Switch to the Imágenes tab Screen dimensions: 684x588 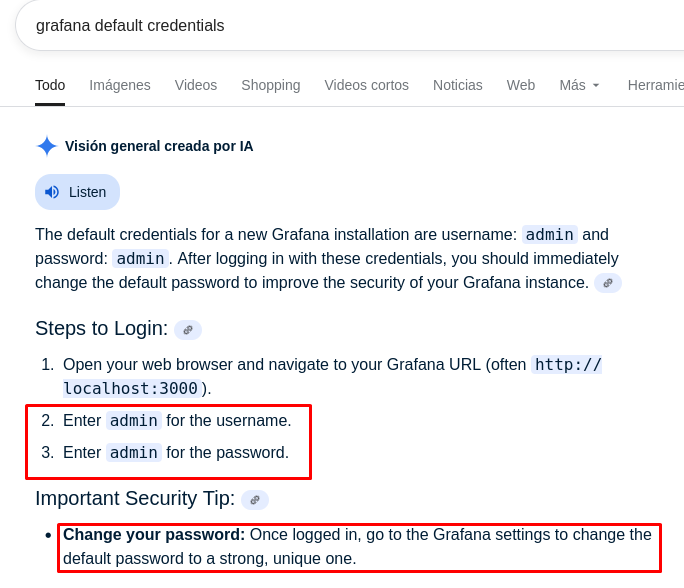[x=120, y=85]
